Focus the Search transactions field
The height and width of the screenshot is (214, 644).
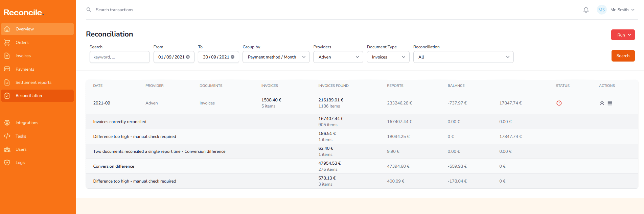[115, 10]
